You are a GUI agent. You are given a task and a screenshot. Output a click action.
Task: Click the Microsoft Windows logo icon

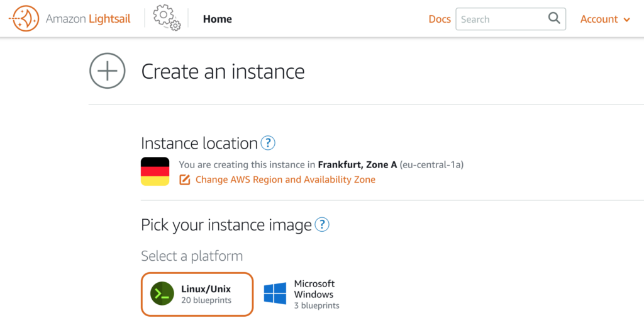[275, 294]
